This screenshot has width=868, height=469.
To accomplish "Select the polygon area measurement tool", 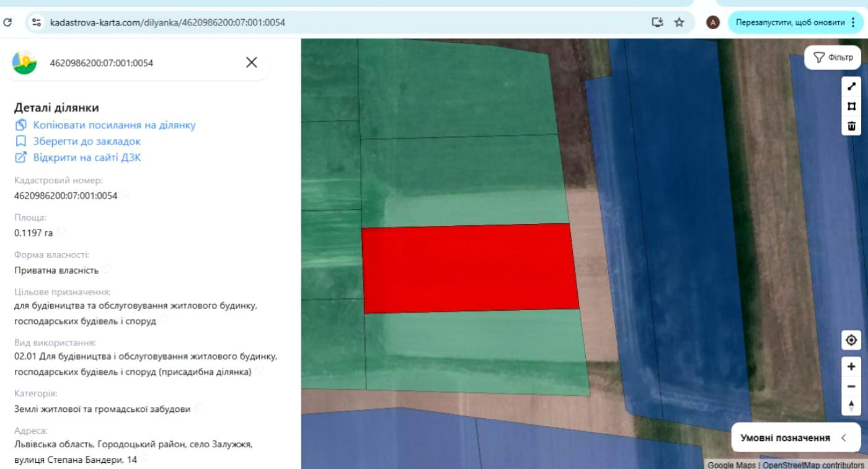I will pos(851,106).
